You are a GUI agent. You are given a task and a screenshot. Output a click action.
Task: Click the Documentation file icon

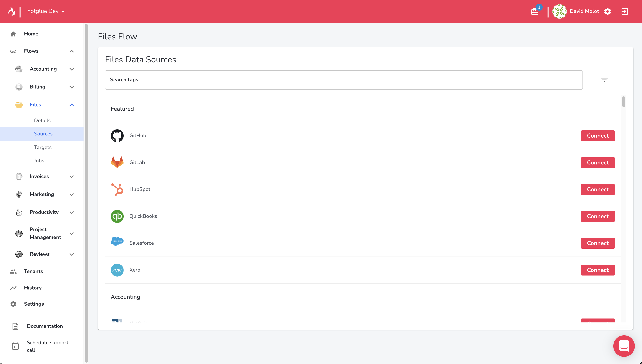point(16,326)
